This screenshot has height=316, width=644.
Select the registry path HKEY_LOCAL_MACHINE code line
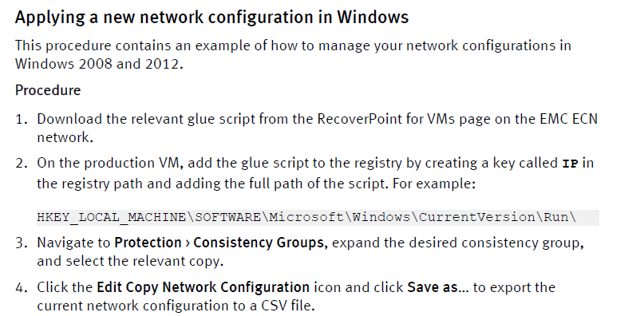318,217
